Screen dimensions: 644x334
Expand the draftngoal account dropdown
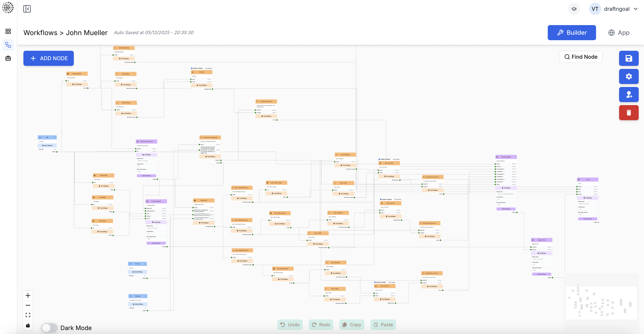point(636,9)
